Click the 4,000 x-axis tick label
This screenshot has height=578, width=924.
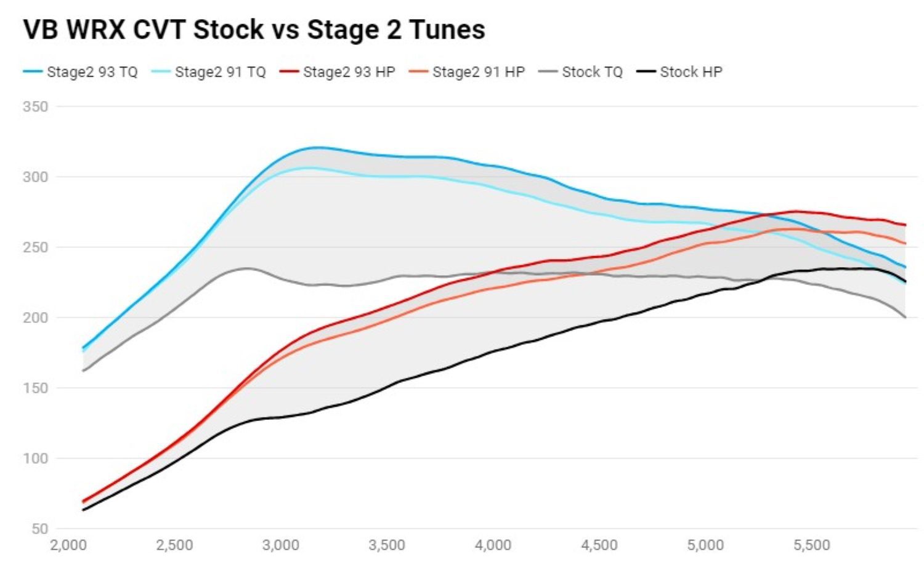coord(493,545)
